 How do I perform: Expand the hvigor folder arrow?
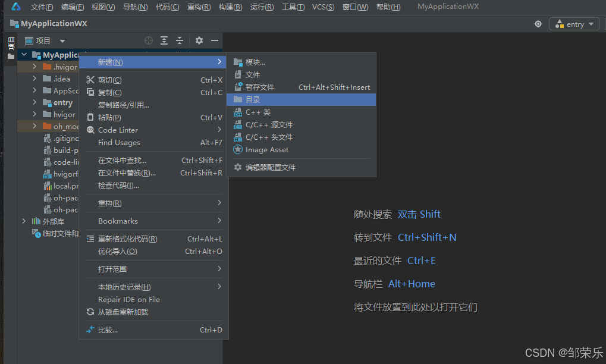pos(34,114)
